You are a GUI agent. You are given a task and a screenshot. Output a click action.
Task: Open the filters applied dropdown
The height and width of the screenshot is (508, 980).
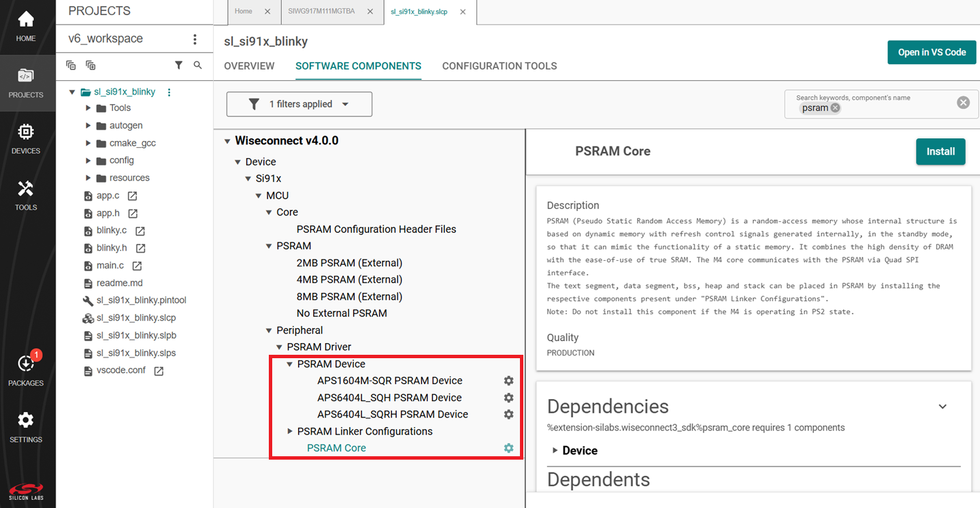tap(299, 104)
